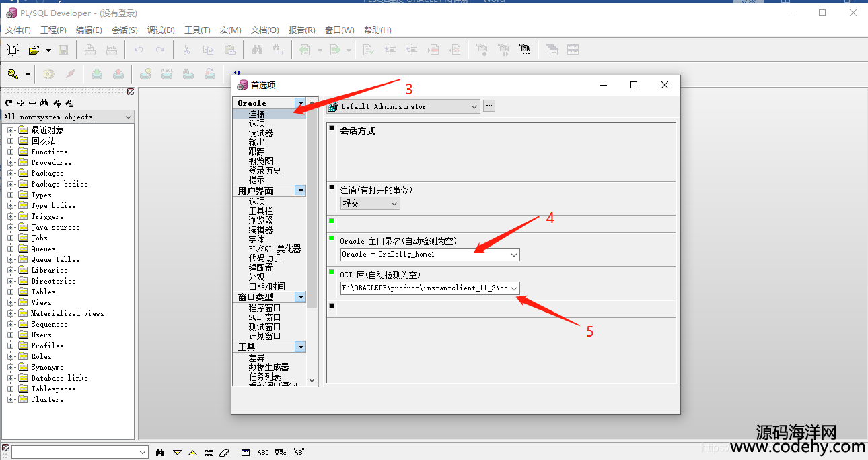The height and width of the screenshot is (460, 868).
Task: Select 调试器 in preferences list
Action: click(x=260, y=133)
